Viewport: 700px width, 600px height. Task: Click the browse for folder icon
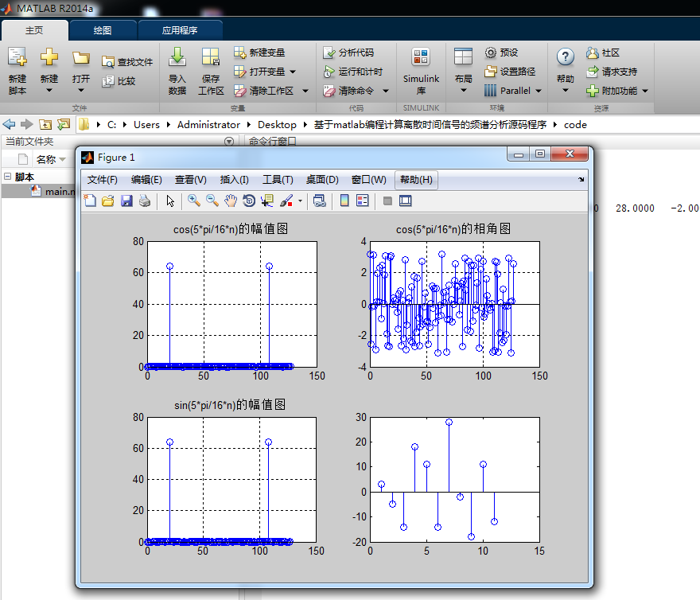coord(64,124)
